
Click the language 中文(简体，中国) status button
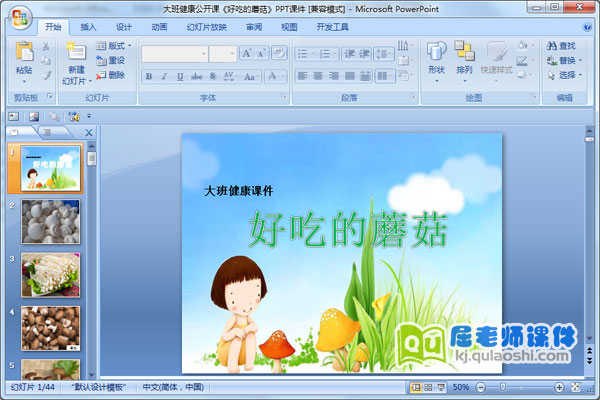[173, 387]
